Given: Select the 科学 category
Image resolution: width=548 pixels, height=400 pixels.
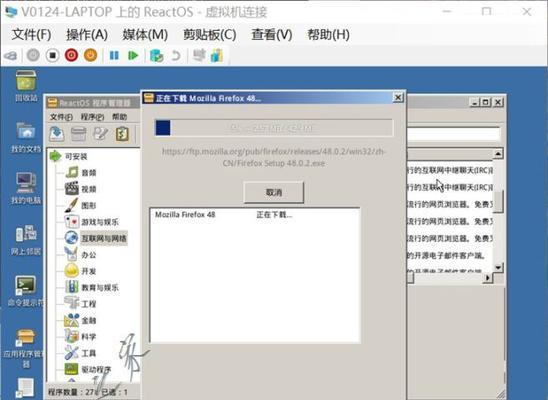Looking at the screenshot, I should 88,337.
